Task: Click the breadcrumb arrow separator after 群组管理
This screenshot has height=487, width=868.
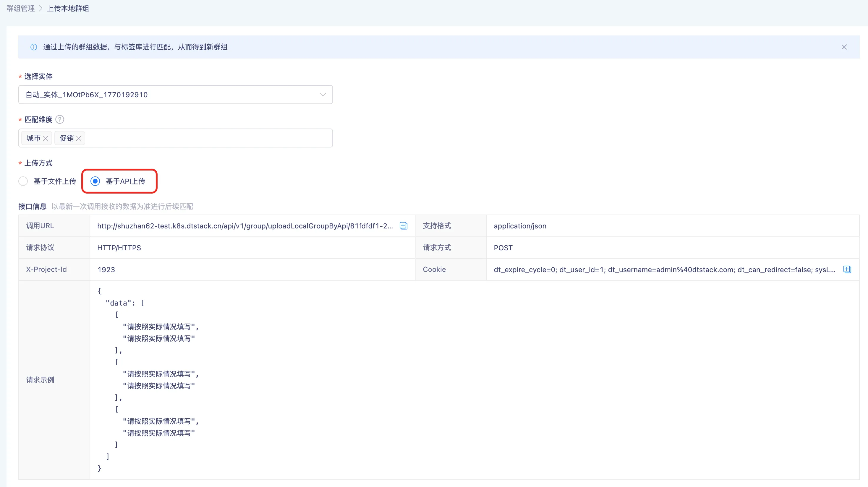Action: point(41,8)
